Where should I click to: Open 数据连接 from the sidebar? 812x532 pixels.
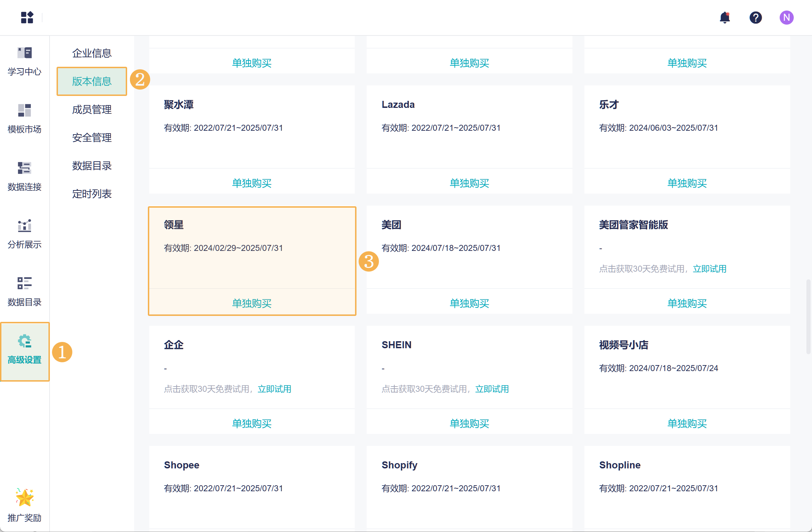click(x=25, y=176)
